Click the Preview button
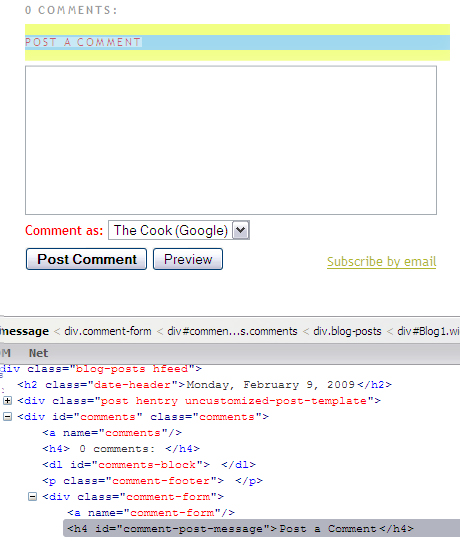The height and width of the screenshot is (541, 460). 188,259
